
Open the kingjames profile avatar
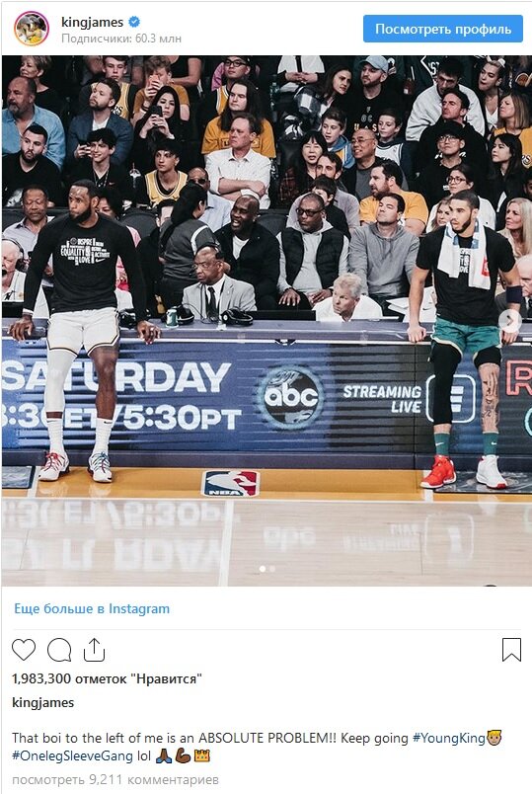[x=32, y=29]
